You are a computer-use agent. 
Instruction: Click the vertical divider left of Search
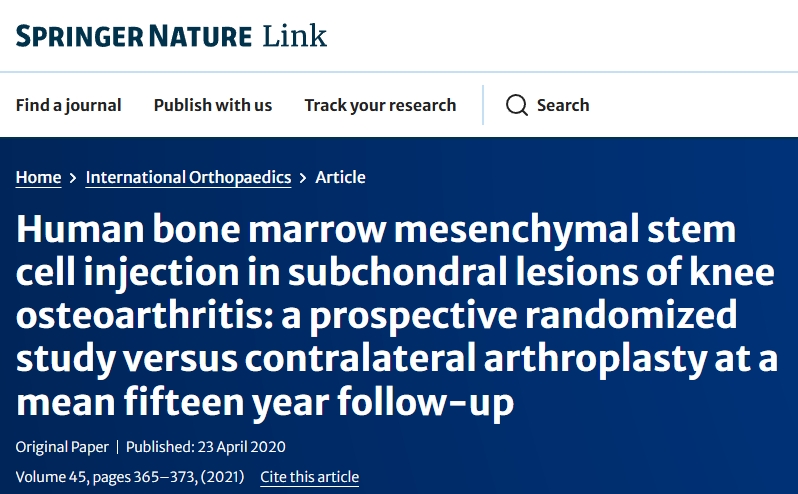[483, 105]
